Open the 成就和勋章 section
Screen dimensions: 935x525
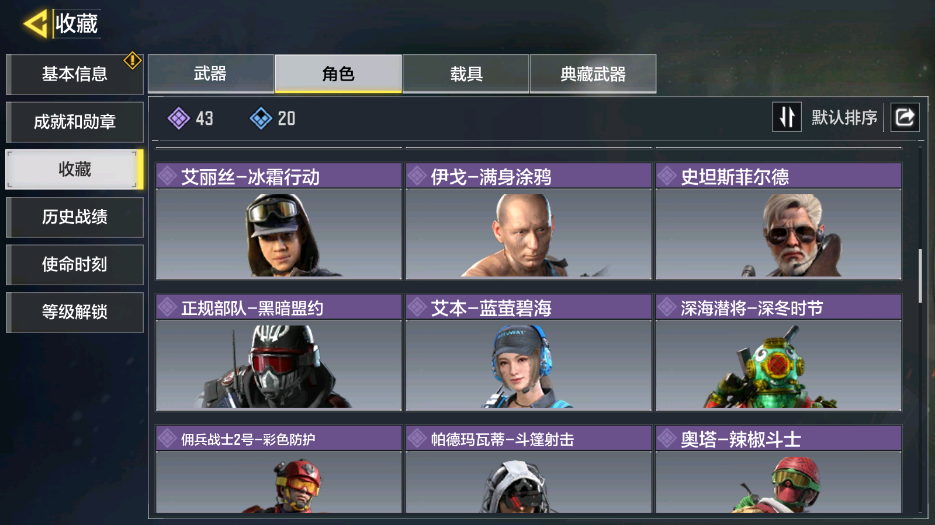(75, 122)
